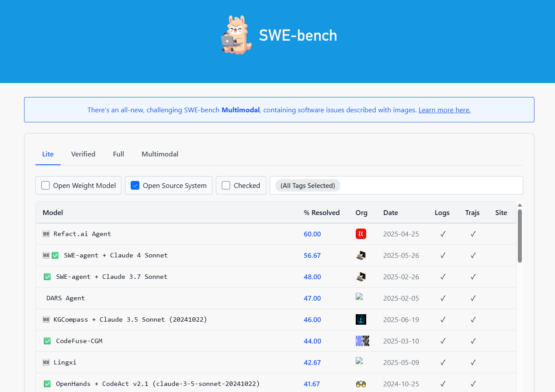This screenshot has height=392, width=555.
Task: Click the bold Multimodal word in banner
Action: click(241, 110)
